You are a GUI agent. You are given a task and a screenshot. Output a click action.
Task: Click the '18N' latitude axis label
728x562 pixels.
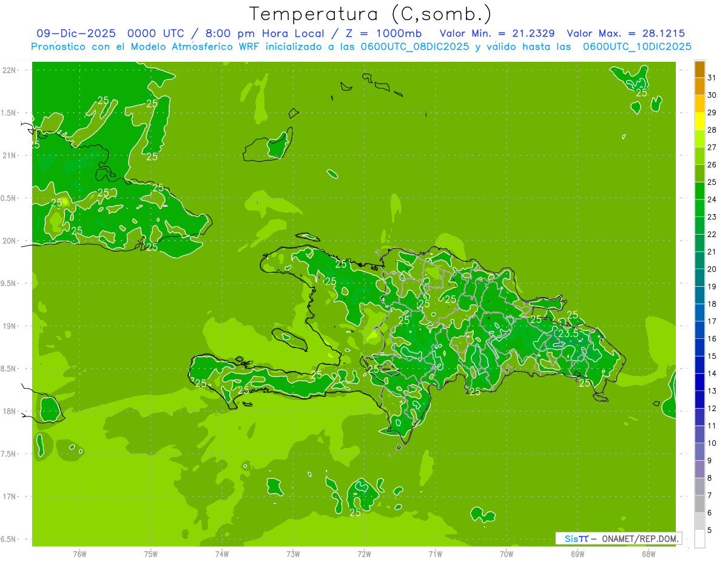pyautogui.click(x=9, y=411)
